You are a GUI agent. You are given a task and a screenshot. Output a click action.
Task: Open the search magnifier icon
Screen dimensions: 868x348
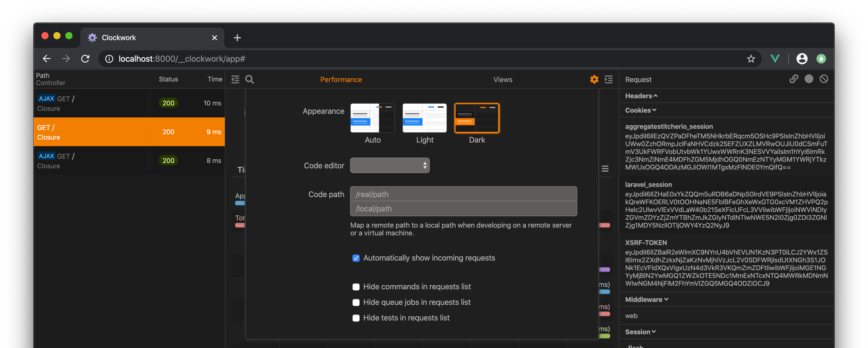click(249, 79)
